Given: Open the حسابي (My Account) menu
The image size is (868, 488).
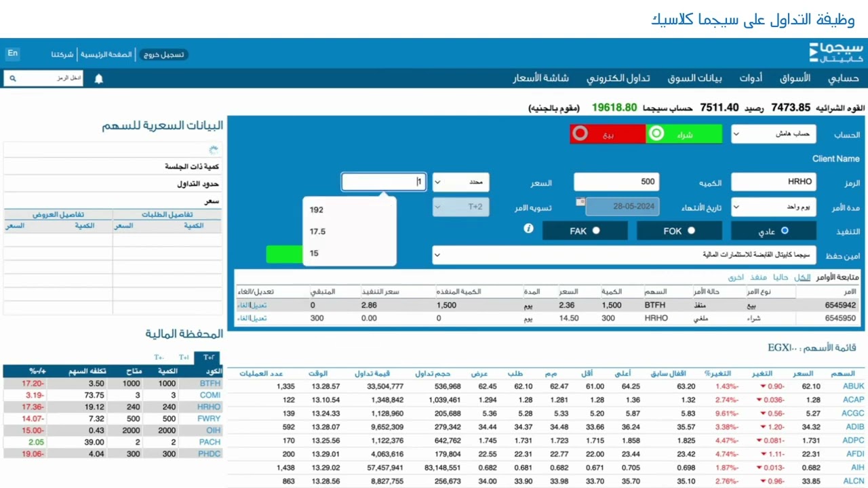Looking at the screenshot, I should pos(844,78).
